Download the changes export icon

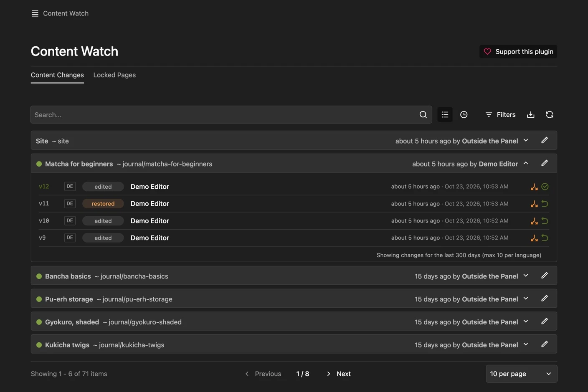(531, 115)
